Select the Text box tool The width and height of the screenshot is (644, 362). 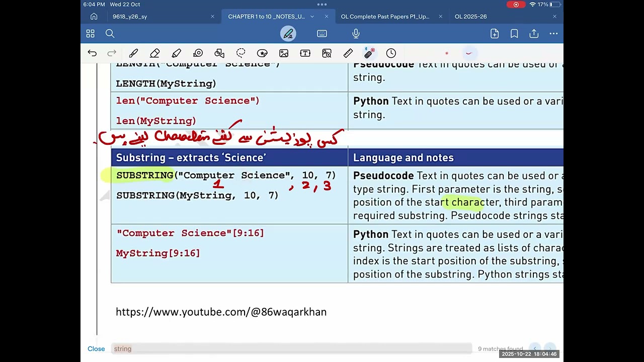(305, 53)
